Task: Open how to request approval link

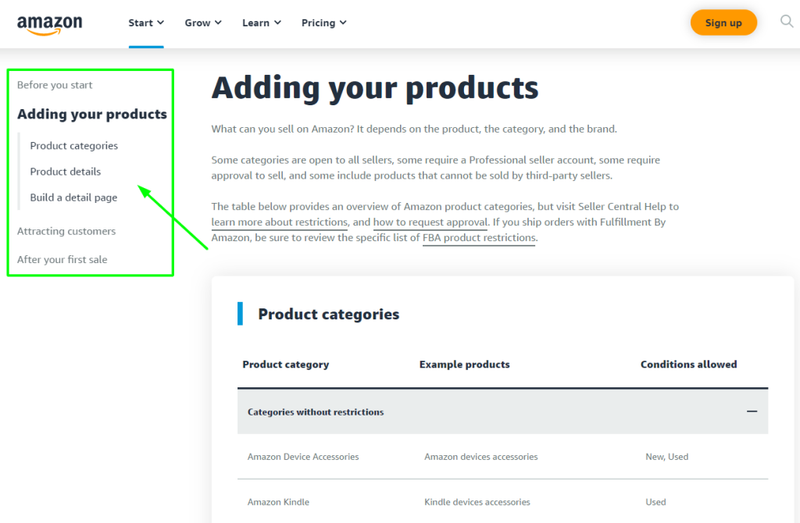Action: (x=430, y=222)
